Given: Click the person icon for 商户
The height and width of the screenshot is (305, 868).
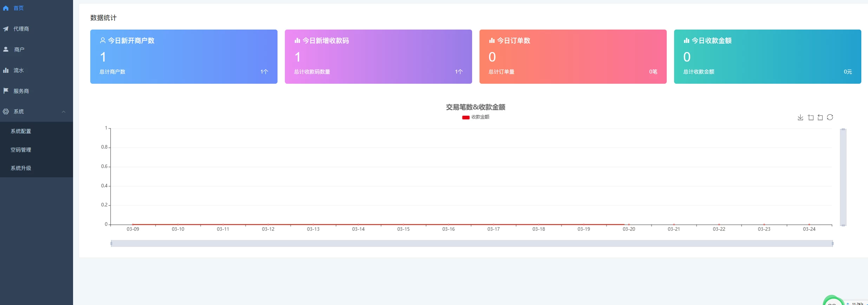Looking at the screenshot, I should click(6, 50).
